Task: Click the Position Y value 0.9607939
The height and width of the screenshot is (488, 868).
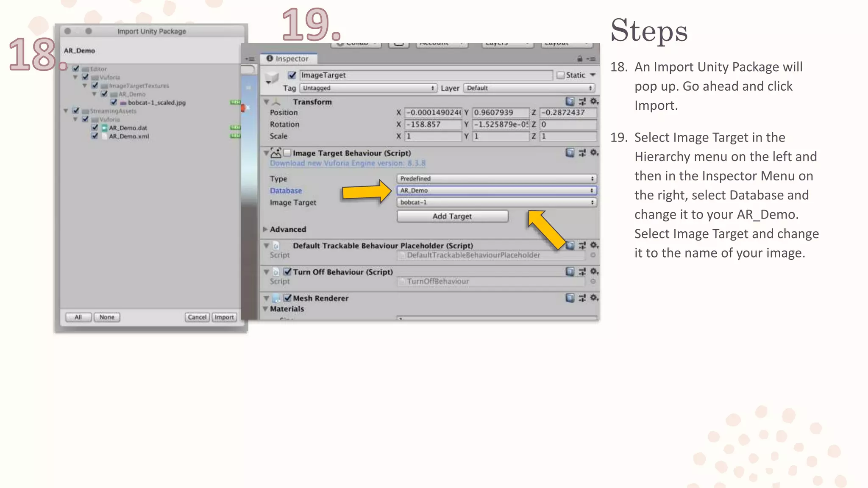Action: point(501,113)
